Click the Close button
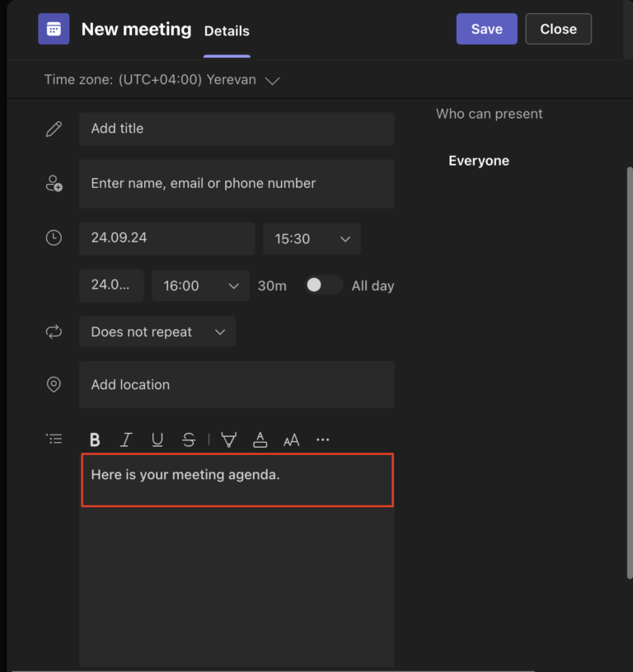Screen dimensions: 633x672 (x=558, y=29)
